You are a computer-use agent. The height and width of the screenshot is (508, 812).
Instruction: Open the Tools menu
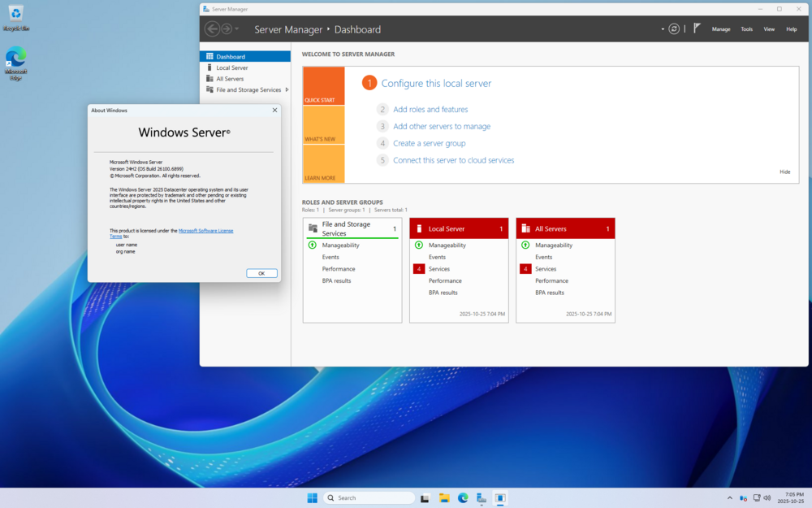pyautogui.click(x=746, y=29)
